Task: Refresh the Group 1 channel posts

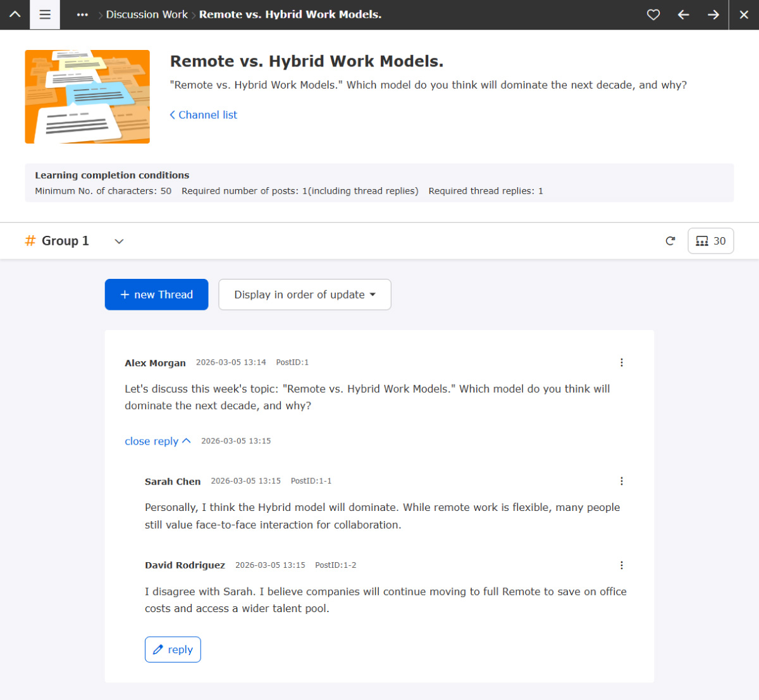Action: [670, 241]
